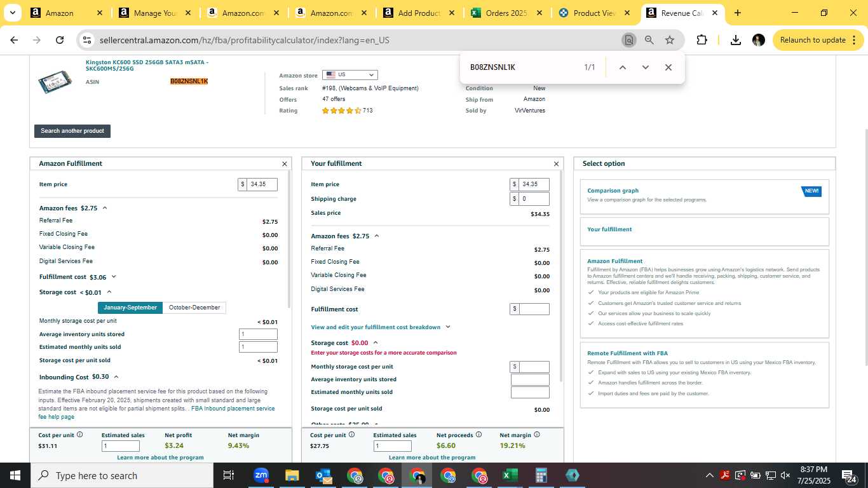Edit Your fulfillment shipping charge field
Viewport: 868px width, 488px height.
point(534,199)
